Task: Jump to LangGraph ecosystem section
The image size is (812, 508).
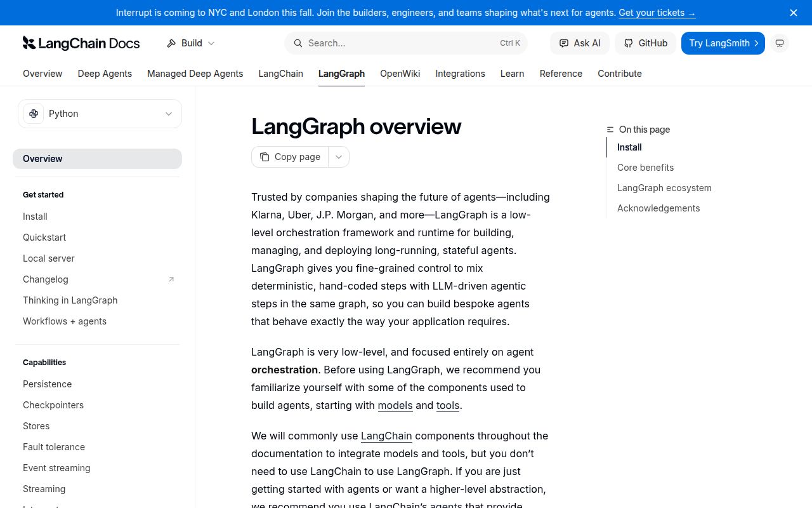Action: (664, 188)
